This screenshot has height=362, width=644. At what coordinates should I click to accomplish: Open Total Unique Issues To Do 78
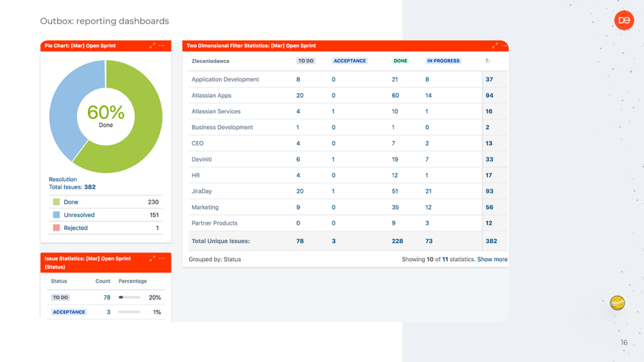(300, 242)
